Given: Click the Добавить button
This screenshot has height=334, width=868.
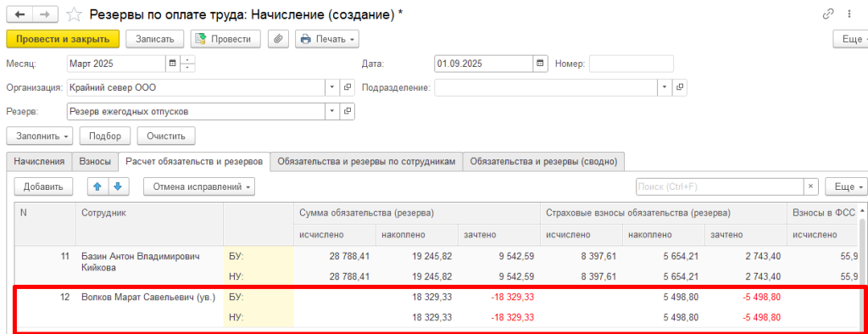Looking at the screenshot, I should (43, 186).
